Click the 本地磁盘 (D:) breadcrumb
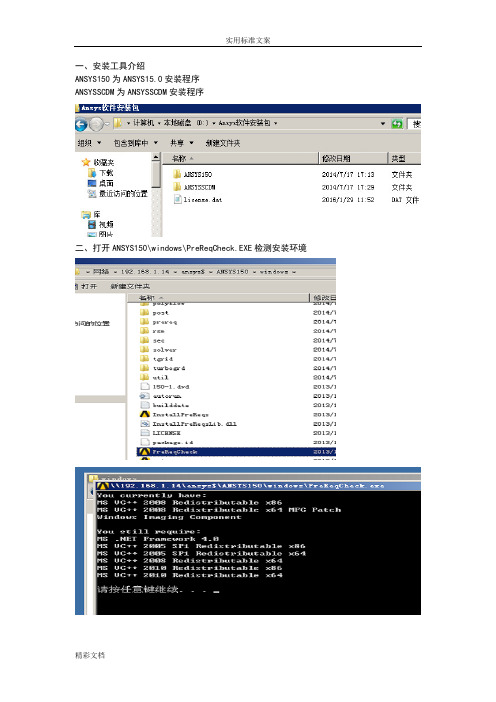496x702 pixels. point(185,123)
